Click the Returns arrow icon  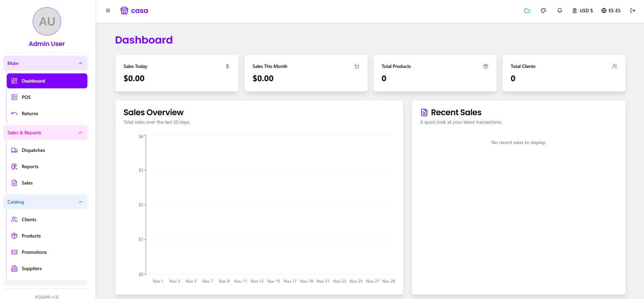(x=14, y=113)
